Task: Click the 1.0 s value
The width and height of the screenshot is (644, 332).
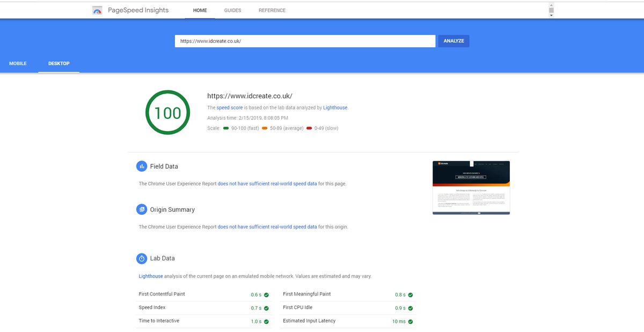Action: point(256,322)
